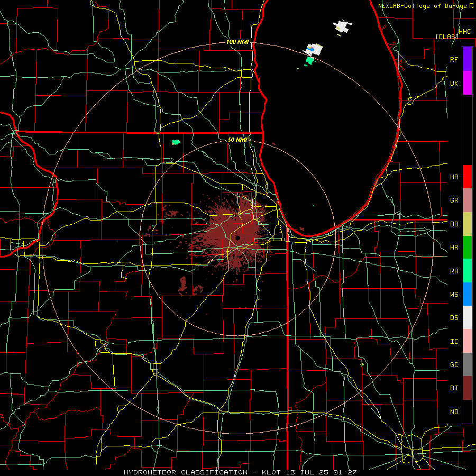Click the radar site black center dot
This screenshot has height=476, width=476.
tap(237, 237)
